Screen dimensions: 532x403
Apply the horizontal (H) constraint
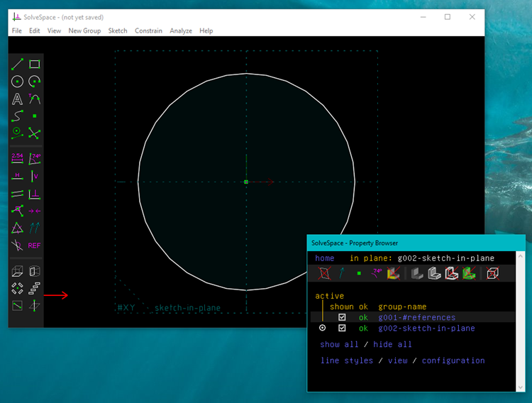point(17,176)
